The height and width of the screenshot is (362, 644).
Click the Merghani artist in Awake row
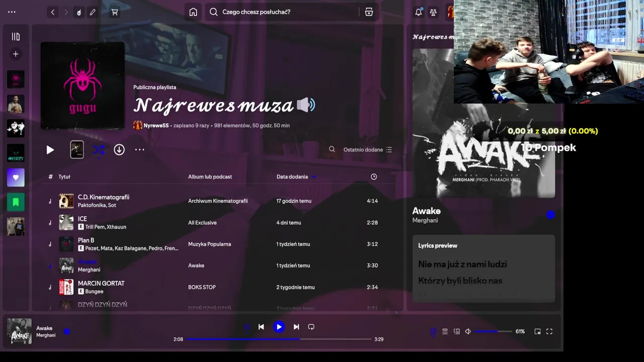pyautogui.click(x=89, y=270)
